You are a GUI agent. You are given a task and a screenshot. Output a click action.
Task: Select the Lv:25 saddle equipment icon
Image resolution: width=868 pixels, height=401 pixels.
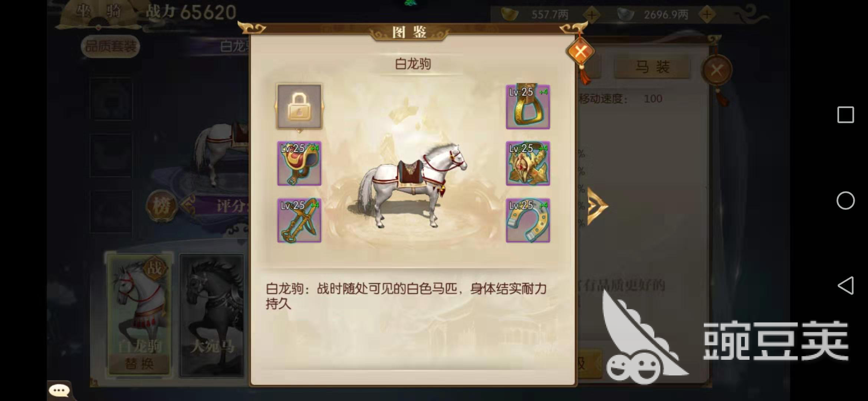coord(299,163)
